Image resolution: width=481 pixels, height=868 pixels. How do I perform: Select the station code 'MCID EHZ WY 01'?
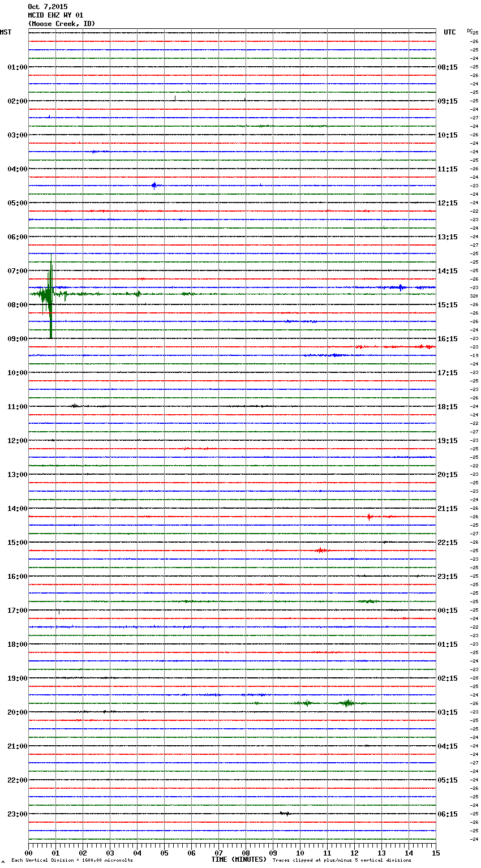[x=55, y=15]
